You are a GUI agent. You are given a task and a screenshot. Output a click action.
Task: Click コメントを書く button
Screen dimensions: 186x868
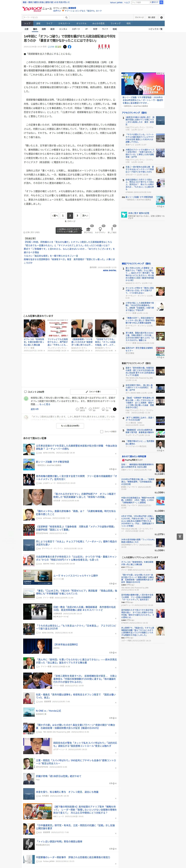tap(93, 392)
